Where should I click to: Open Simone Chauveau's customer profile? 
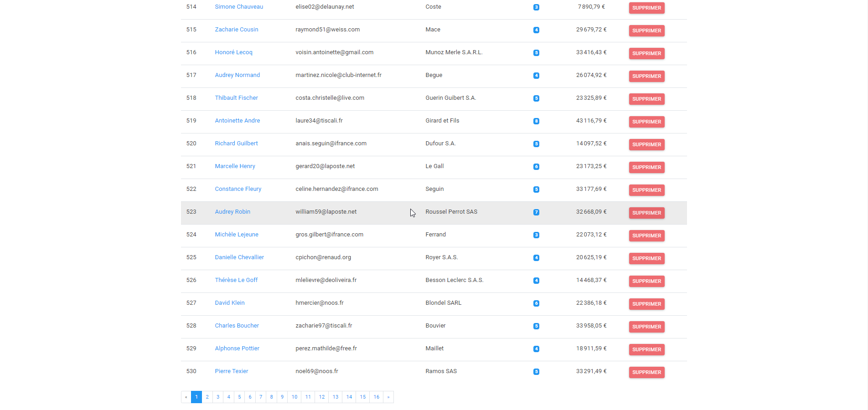[x=239, y=7]
